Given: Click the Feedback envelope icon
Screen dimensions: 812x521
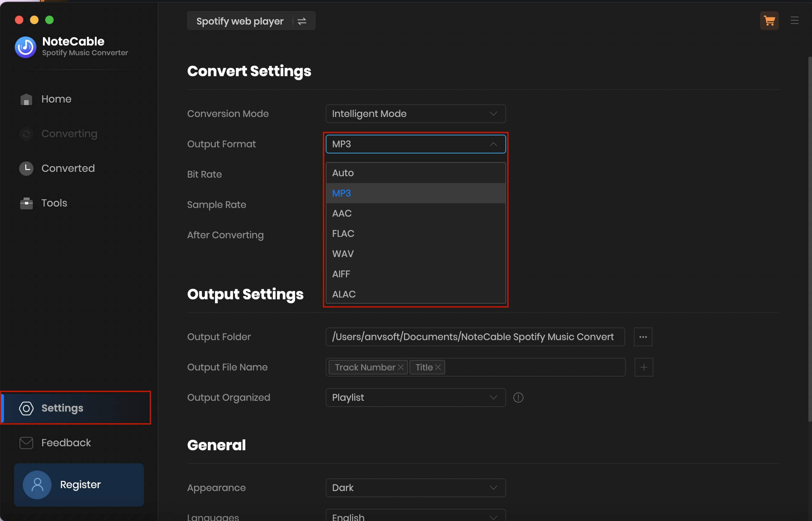Looking at the screenshot, I should pos(26,443).
